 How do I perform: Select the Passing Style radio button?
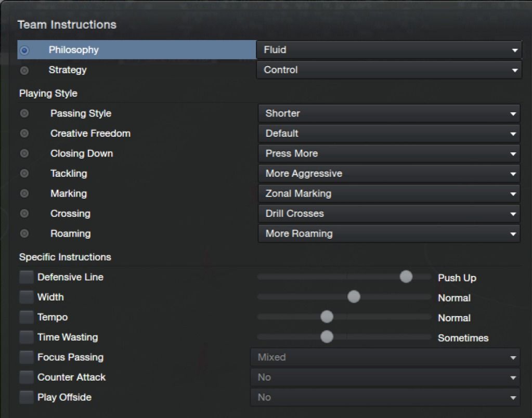(x=24, y=113)
